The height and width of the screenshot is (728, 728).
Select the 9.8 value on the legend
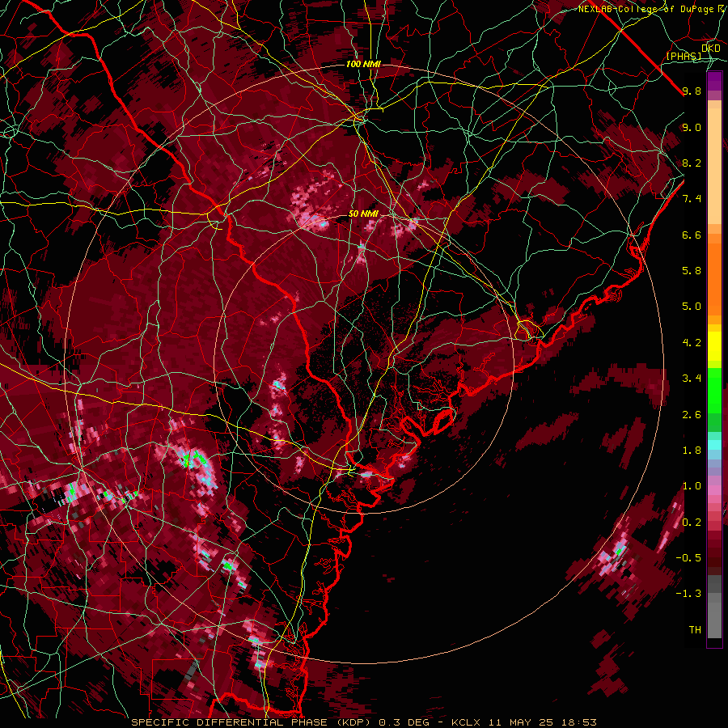pos(692,91)
